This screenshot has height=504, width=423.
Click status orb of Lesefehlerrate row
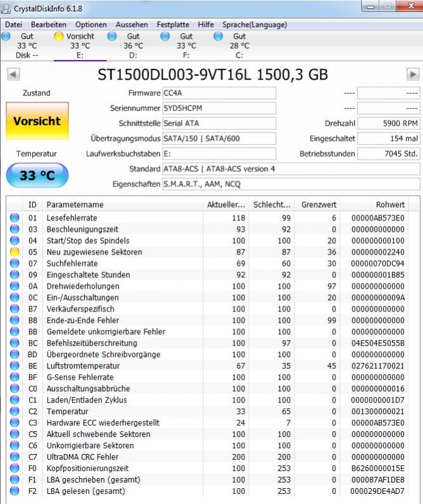(15, 218)
